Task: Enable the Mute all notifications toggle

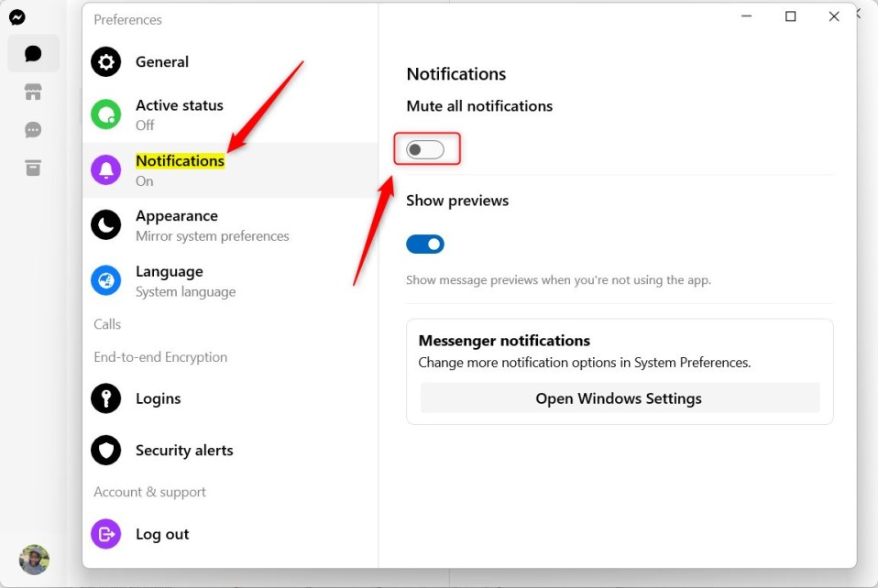Action: (x=425, y=148)
